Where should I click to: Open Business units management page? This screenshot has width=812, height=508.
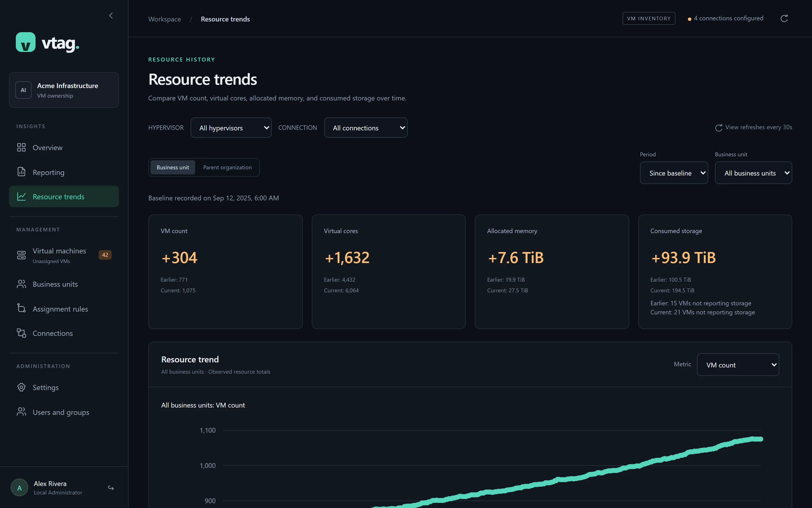(64, 284)
